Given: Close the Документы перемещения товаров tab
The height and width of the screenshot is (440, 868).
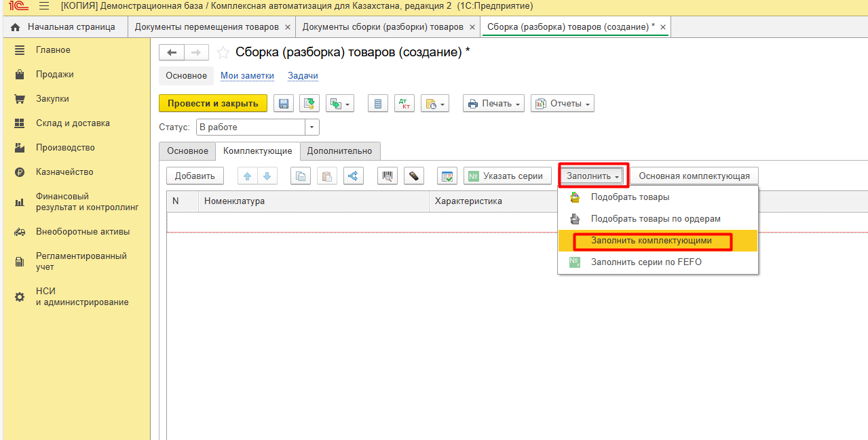Looking at the screenshot, I should (288, 27).
